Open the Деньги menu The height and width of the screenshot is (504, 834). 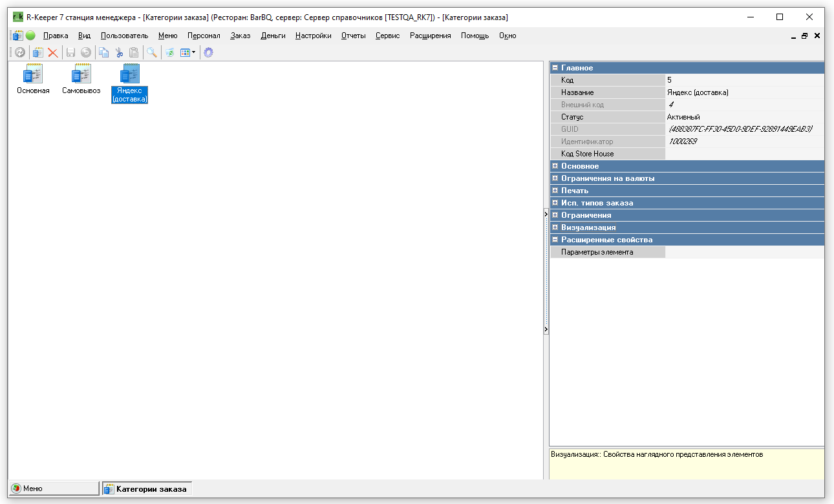pos(273,36)
